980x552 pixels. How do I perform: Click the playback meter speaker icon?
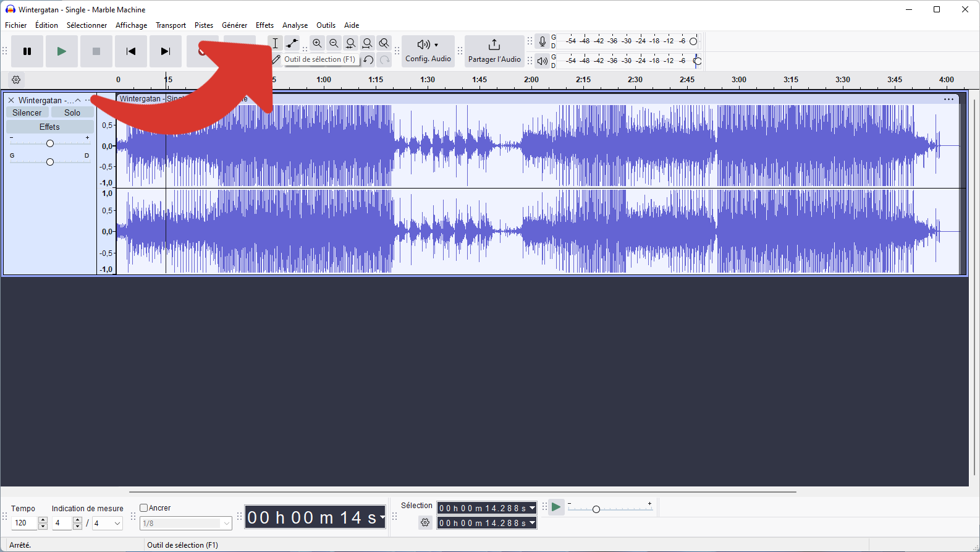pos(542,61)
